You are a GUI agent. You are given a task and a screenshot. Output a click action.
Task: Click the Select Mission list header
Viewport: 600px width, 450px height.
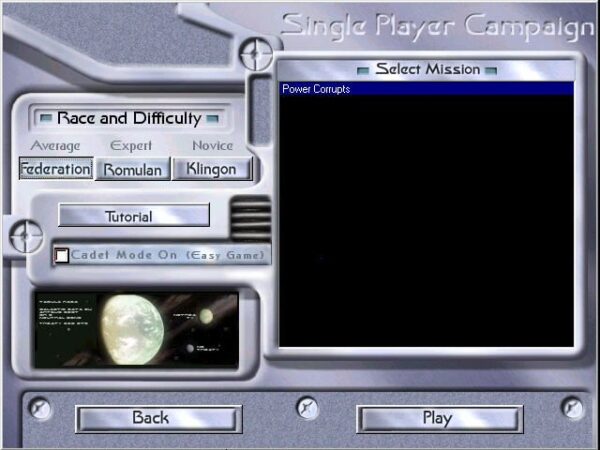tap(427, 69)
